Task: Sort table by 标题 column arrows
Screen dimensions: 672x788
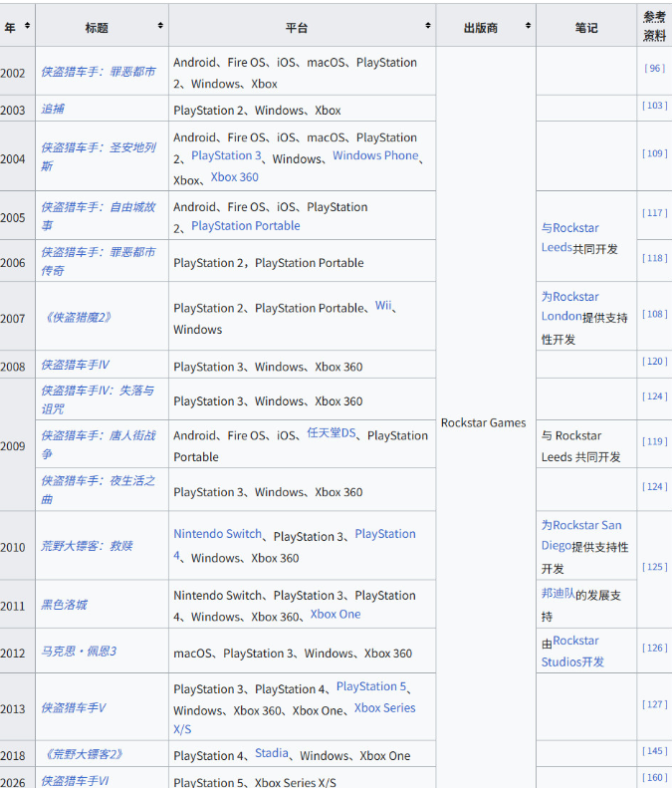Action: [160, 26]
